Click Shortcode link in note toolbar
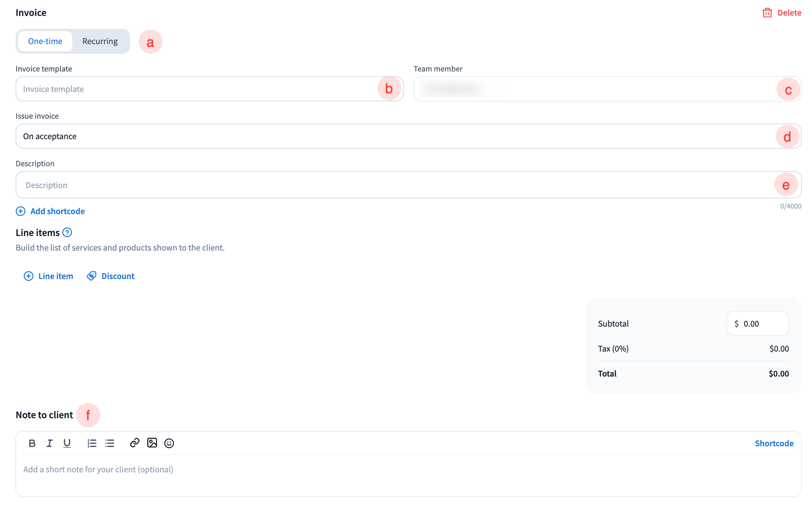The height and width of the screenshot is (506, 812). pyautogui.click(x=774, y=443)
